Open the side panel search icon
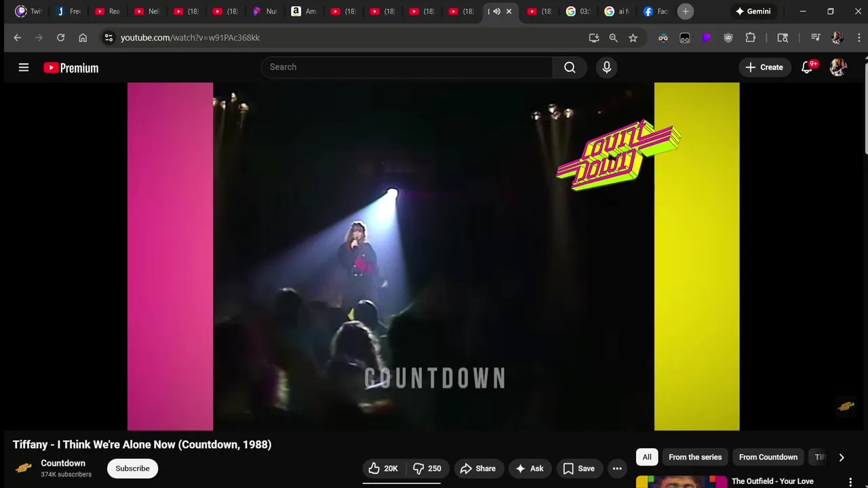The image size is (868, 488). tap(783, 38)
